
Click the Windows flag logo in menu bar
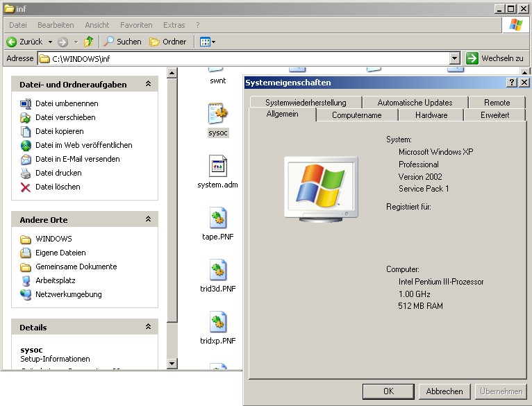(515, 25)
